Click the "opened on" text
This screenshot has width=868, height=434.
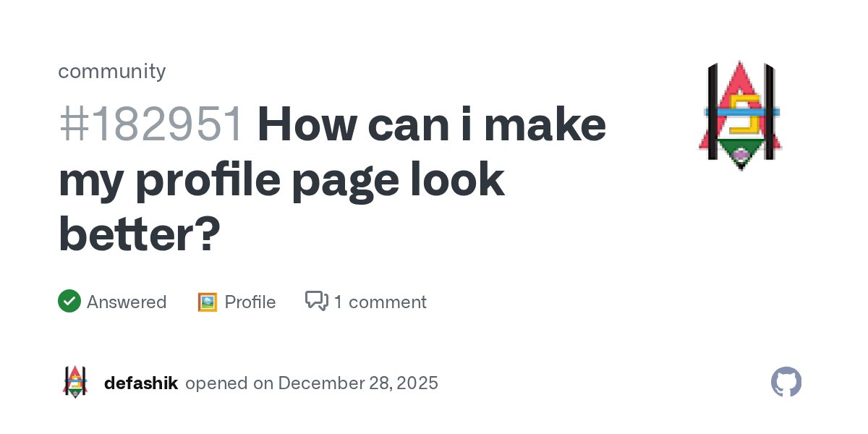229,383
